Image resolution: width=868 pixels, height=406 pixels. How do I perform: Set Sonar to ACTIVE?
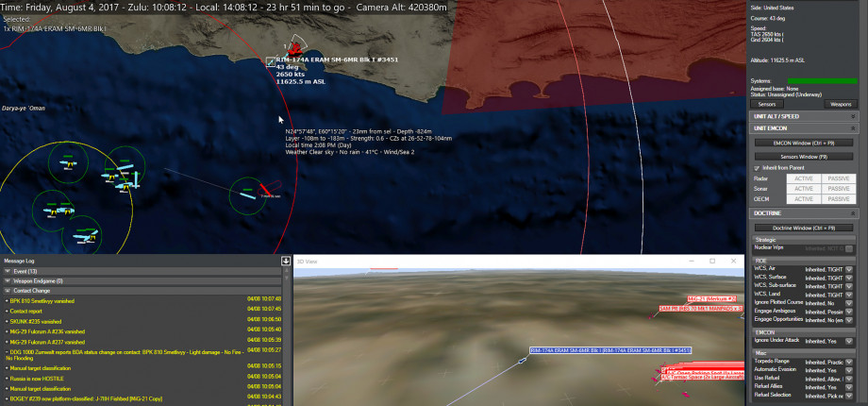803,189
